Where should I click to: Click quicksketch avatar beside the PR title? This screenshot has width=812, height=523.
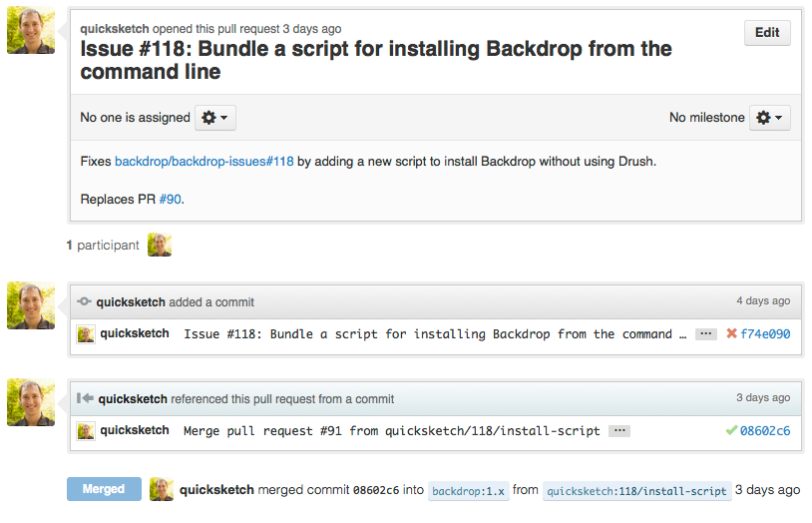pos(31,30)
